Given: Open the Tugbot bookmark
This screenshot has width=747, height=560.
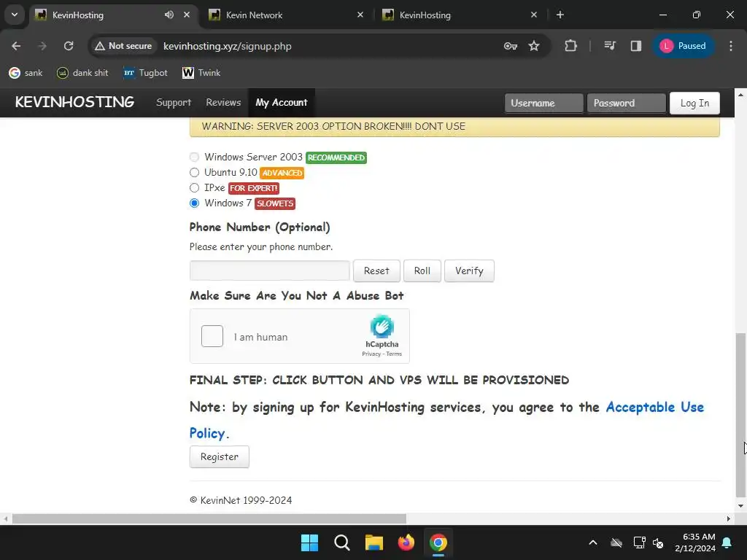Looking at the screenshot, I should tap(145, 73).
